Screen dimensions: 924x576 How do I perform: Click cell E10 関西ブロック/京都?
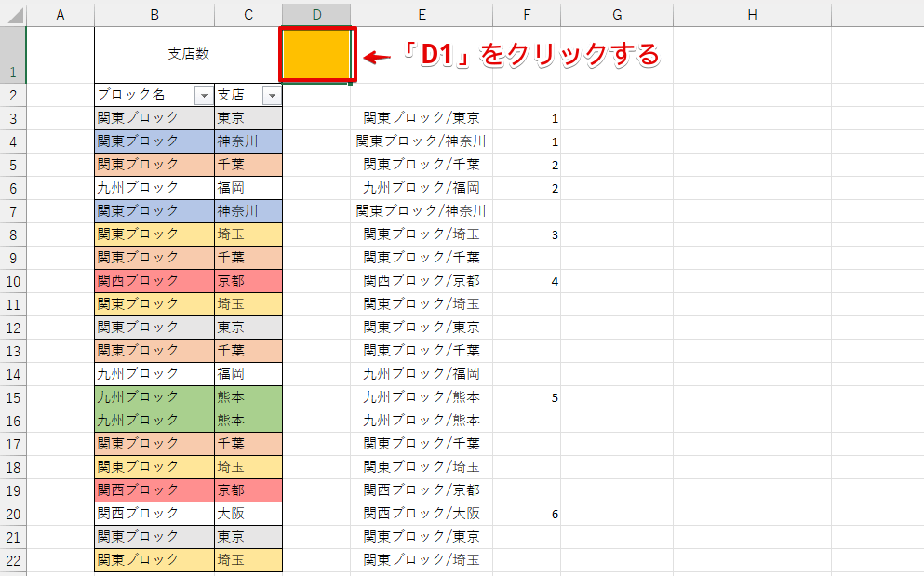pos(422,281)
